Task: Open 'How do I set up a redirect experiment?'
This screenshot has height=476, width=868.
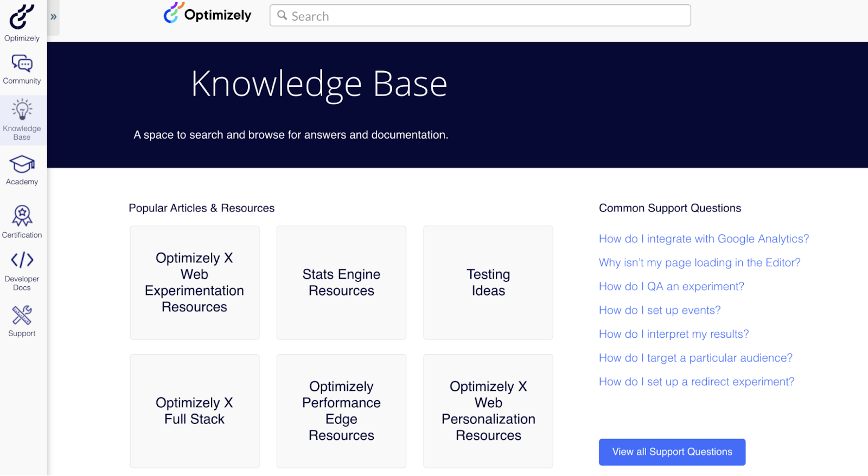Action: coord(697,382)
